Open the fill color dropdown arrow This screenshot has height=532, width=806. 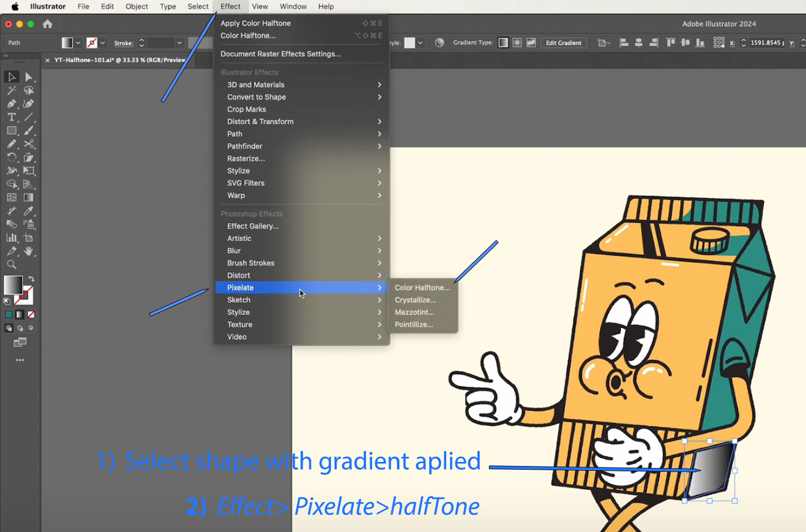pyautogui.click(x=78, y=43)
